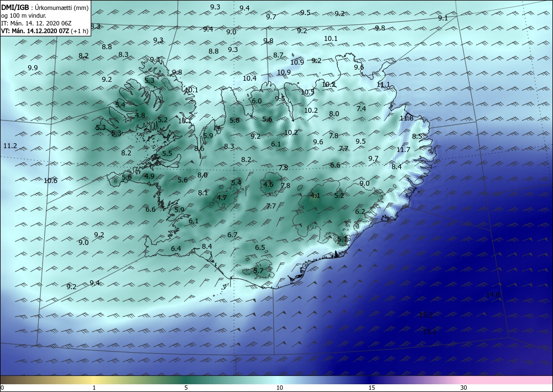The image size is (553, 392).
Task: Select the 5 label on the color scale
Action: [186, 388]
